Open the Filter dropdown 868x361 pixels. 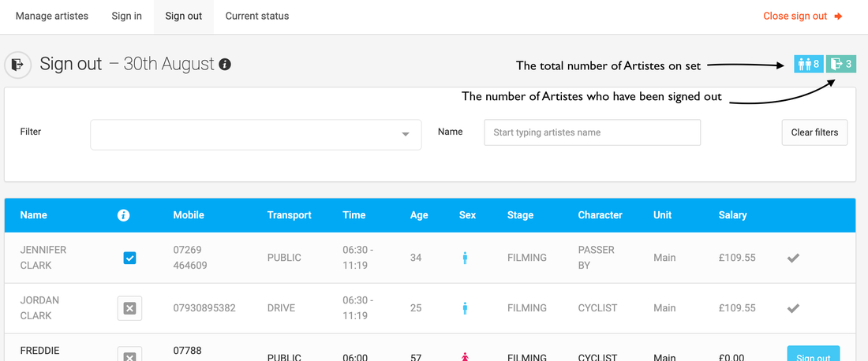coord(256,134)
